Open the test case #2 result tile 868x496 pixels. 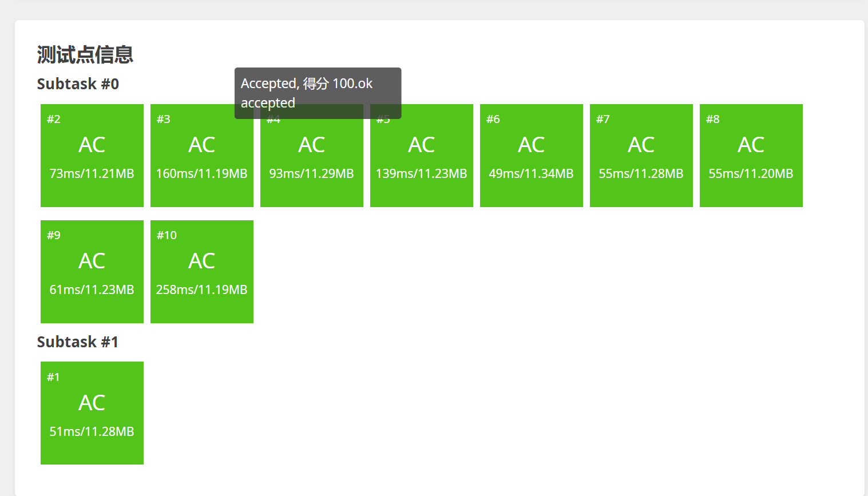point(92,155)
